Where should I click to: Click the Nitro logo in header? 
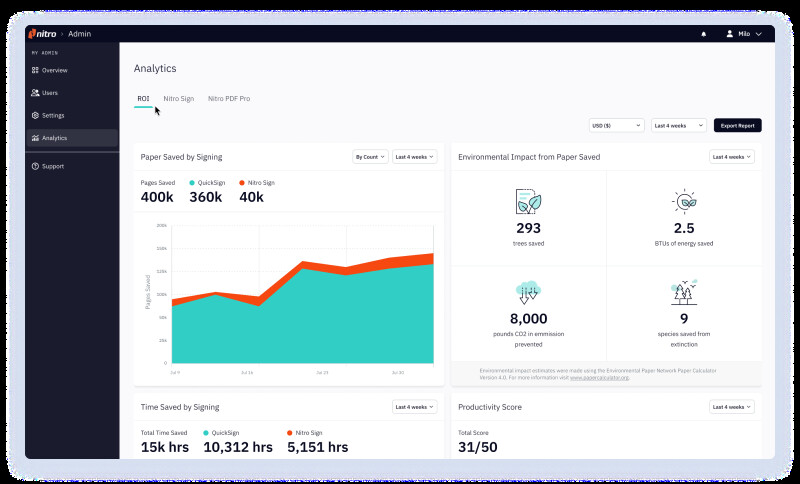tap(44, 34)
